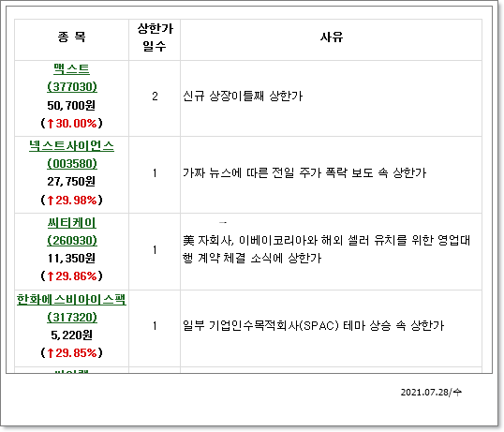Click the 이베이코리아 contract reason text
Image resolution: width=504 pixels, height=432 pixels.
(x=327, y=248)
